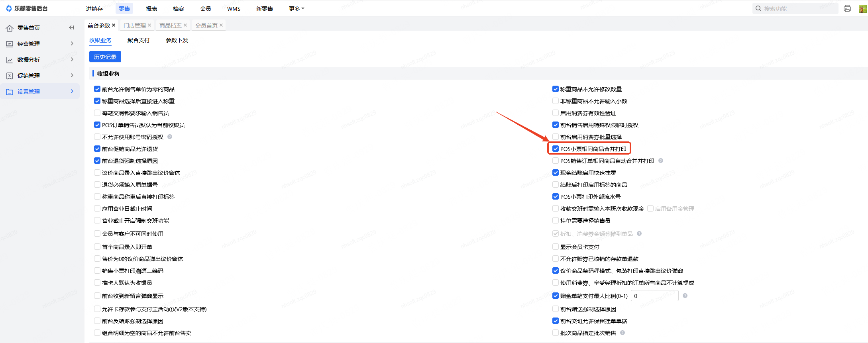Switch to the 门店管理 page tab

(135, 25)
